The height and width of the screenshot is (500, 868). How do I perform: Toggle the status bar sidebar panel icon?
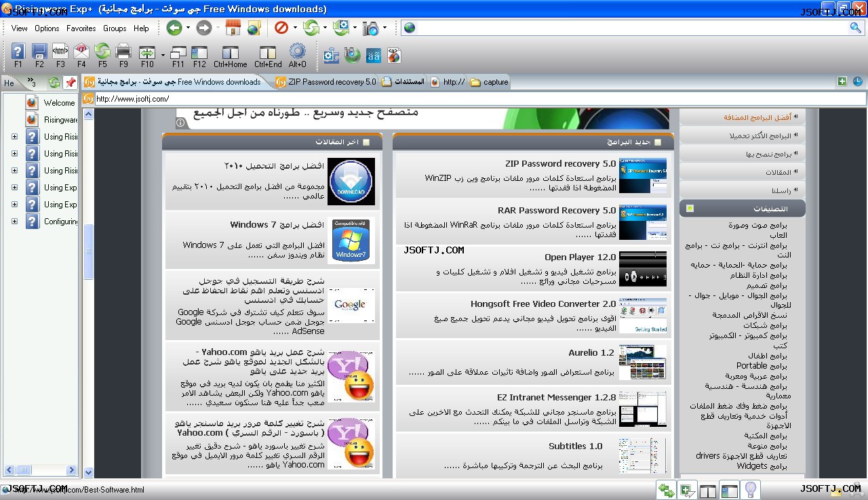[729, 491]
